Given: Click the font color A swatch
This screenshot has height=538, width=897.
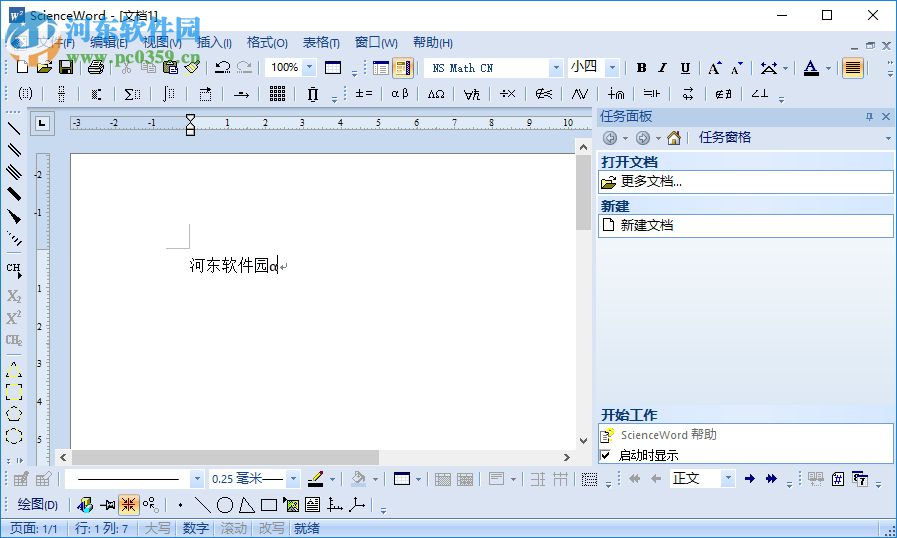Looking at the screenshot, I should (811, 68).
